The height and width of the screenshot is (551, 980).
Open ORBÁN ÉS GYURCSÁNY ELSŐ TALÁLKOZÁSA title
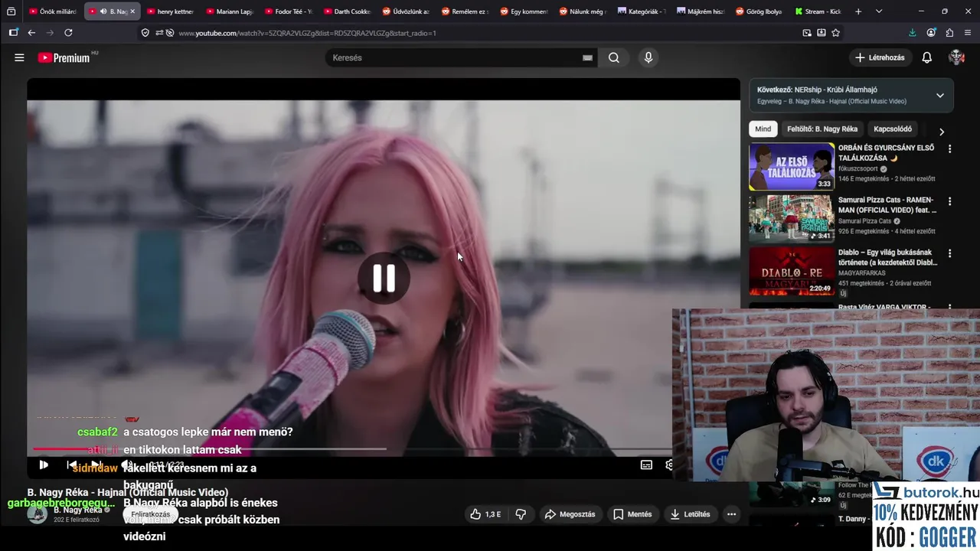[x=887, y=153]
